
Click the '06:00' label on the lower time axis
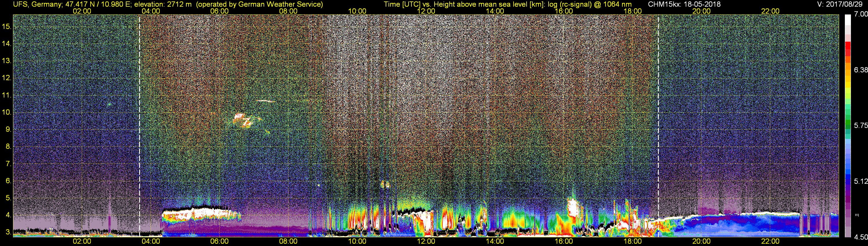pos(219,241)
